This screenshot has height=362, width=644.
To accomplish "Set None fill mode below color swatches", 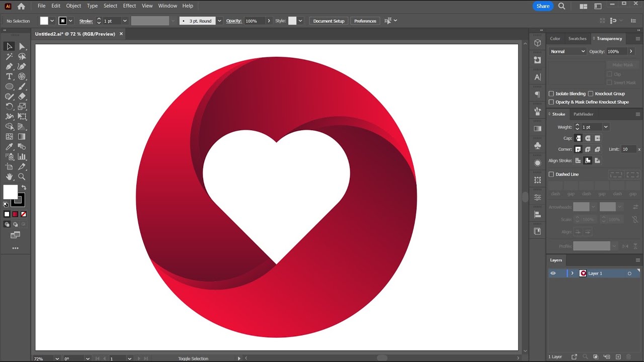I will pyautogui.click(x=23, y=214).
